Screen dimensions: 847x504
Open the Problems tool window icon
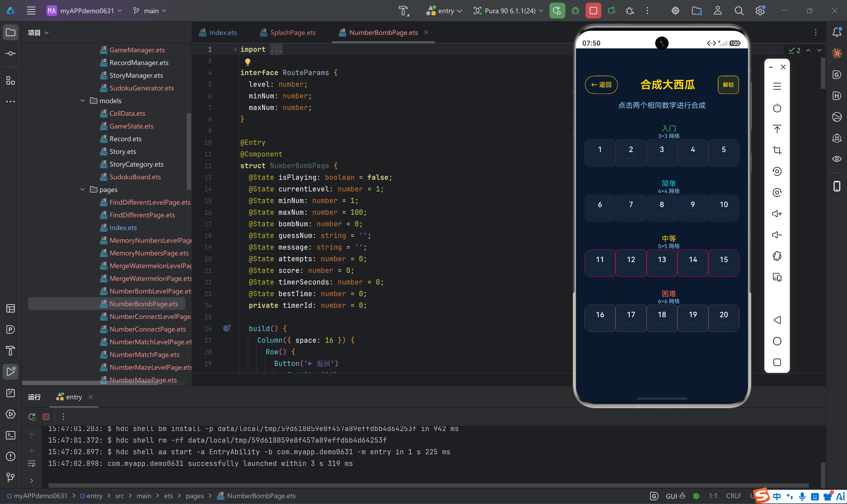[11, 456]
